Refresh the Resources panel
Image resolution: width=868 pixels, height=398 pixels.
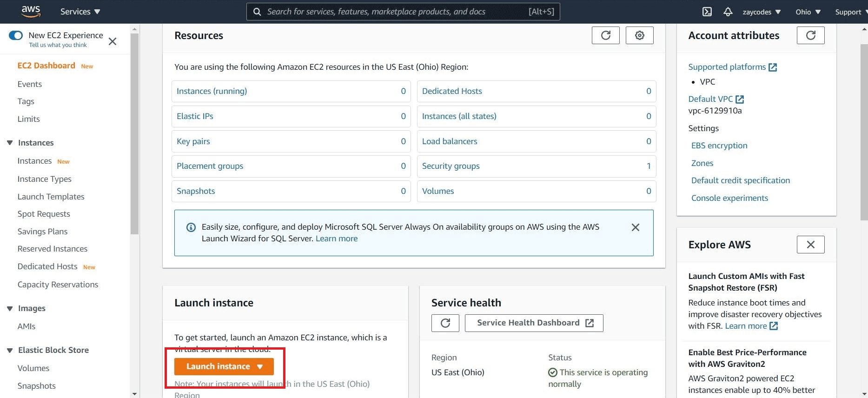pyautogui.click(x=605, y=35)
